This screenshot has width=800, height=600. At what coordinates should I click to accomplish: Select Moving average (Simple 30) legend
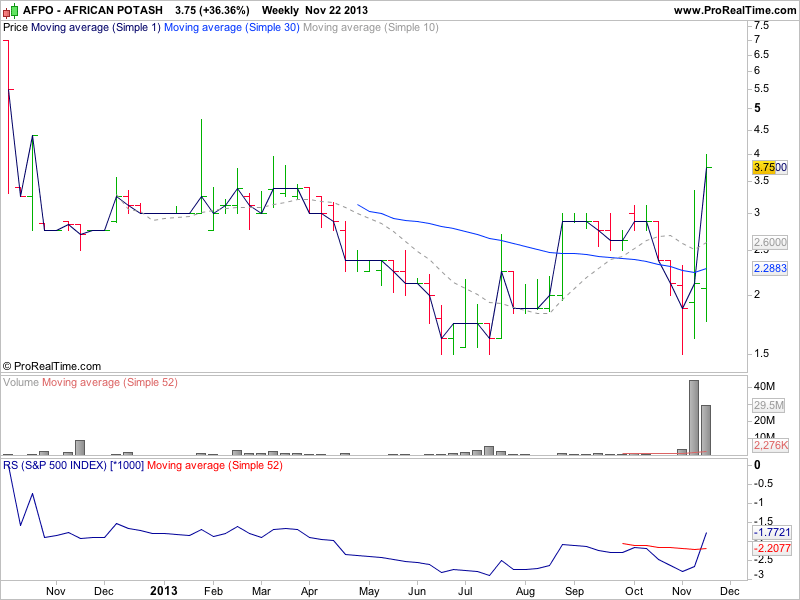[x=232, y=28]
